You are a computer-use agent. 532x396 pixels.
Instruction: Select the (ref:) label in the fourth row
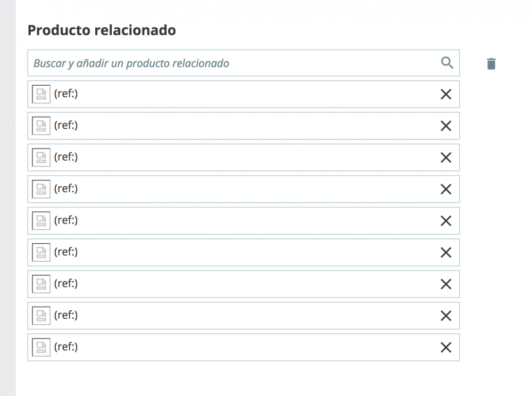coord(65,189)
